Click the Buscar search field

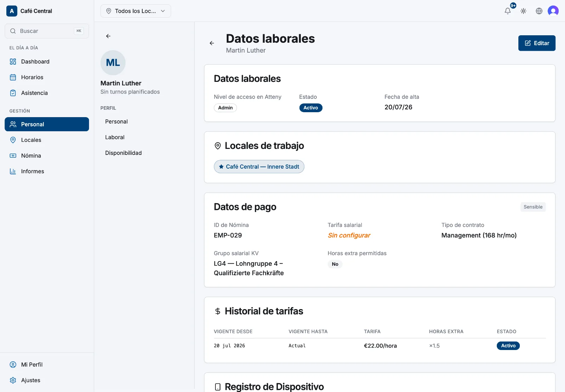[x=47, y=31]
